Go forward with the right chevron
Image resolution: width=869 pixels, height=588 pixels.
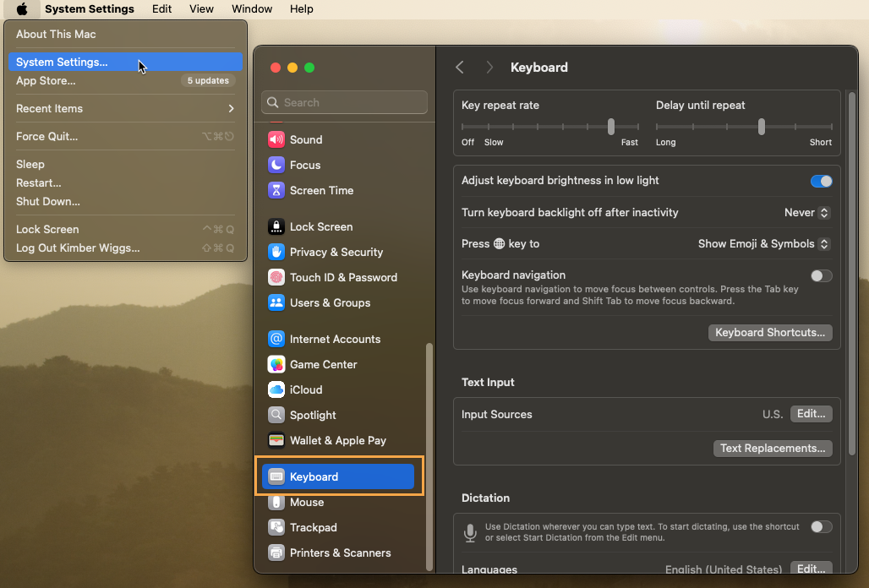(489, 68)
